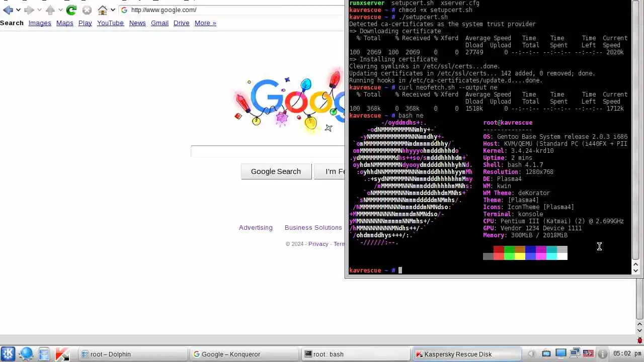Click the 'curl neofetch.sh --output ne' command text
Image resolution: width=644 pixels, height=362 pixels.
448,87
